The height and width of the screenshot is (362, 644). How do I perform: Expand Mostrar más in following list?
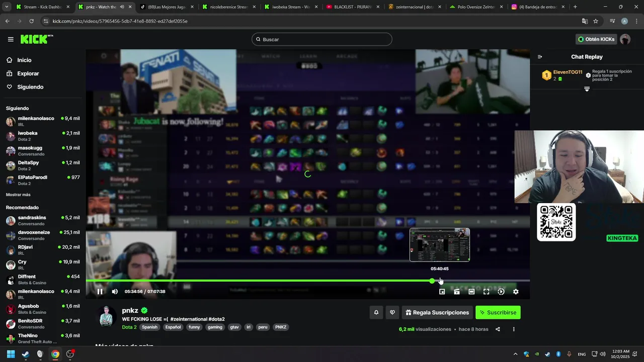[18, 195]
